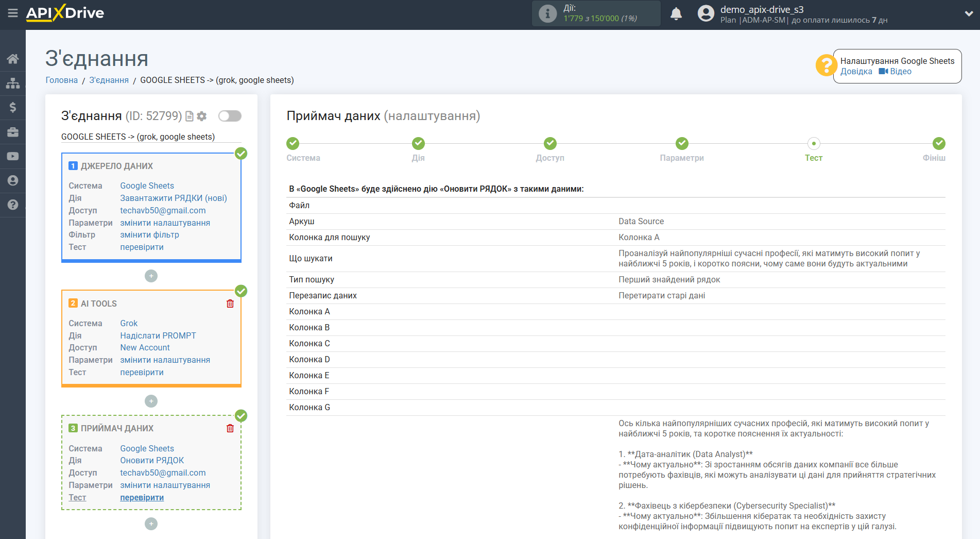Open the connections sitemap icon in sidebar
Image resolution: width=980 pixels, height=539 pixels.
click(x=13, y=83)
